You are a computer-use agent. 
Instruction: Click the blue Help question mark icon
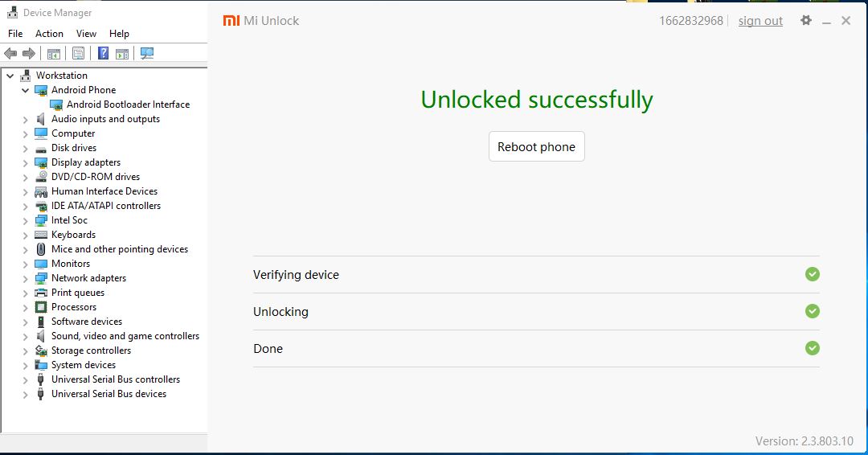[x=103, y=54]
